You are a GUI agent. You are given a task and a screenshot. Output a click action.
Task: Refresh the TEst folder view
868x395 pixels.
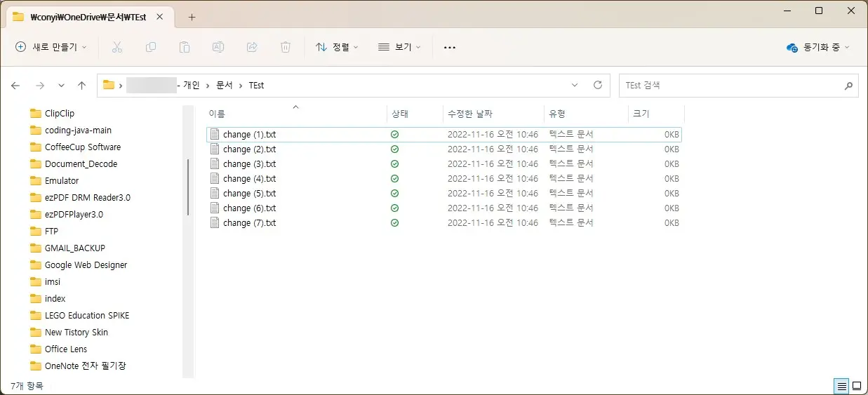tap(598, 85)
